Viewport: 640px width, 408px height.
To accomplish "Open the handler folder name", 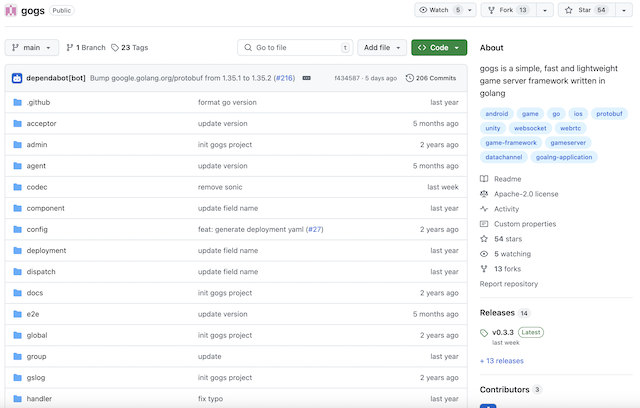I will tap(39, 399).
